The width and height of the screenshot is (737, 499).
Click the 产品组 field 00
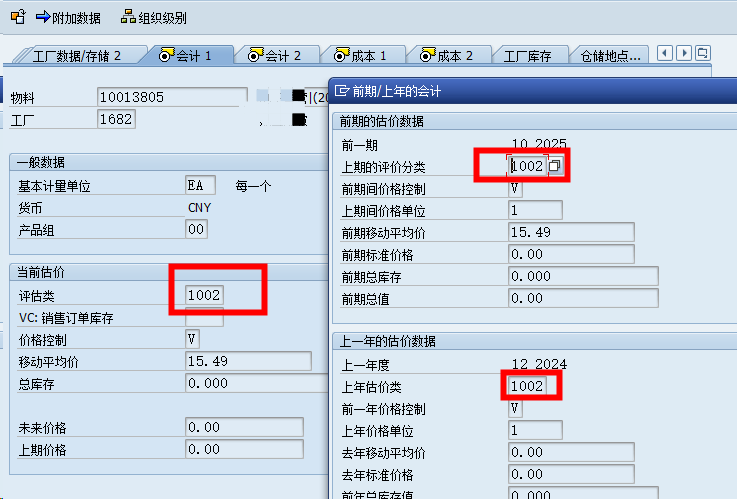[196, 229]
